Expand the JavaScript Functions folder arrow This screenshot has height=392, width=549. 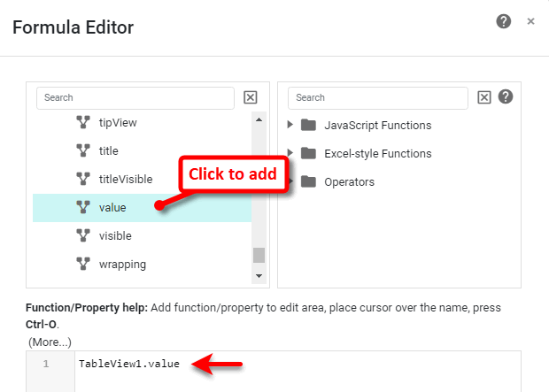coord(290,125)
